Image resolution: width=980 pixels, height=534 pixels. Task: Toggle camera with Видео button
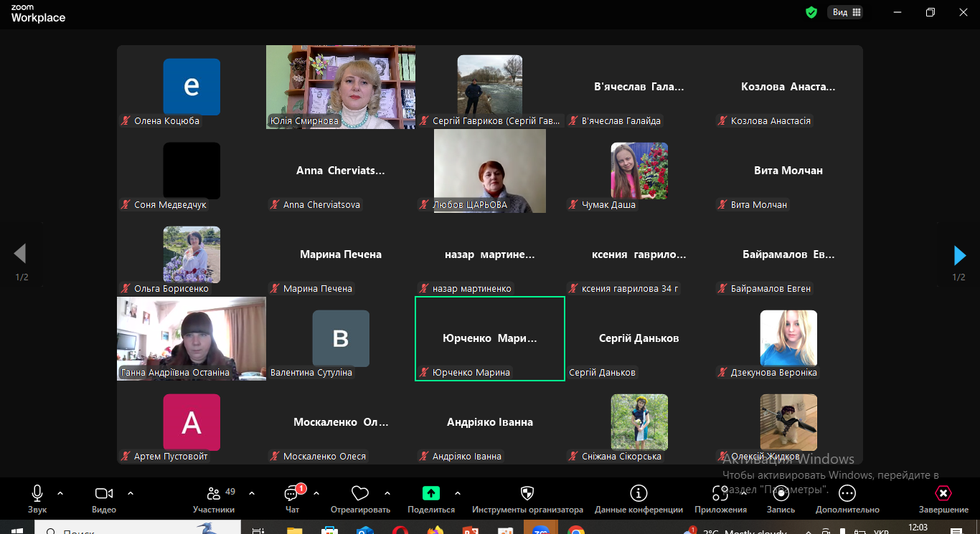tap(104, 494)
